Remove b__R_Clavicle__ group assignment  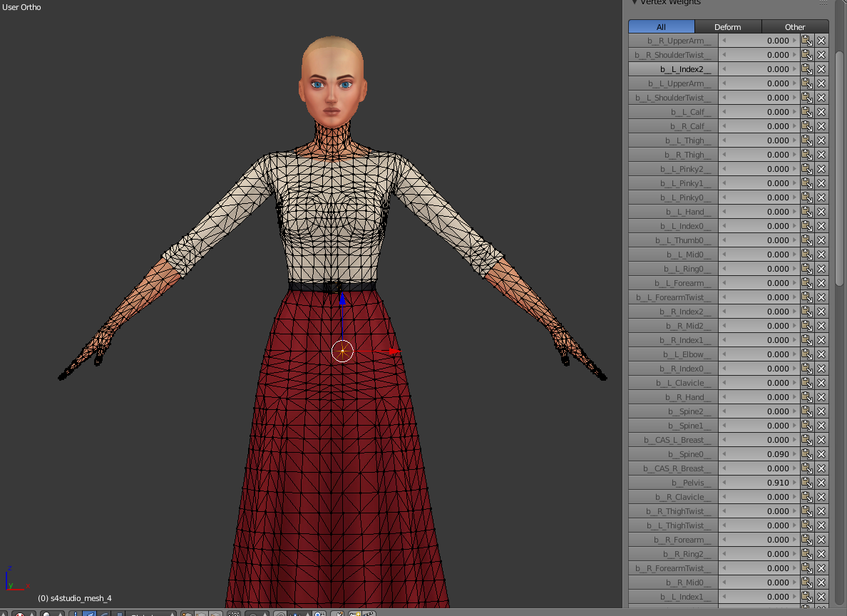coord(821,497)
